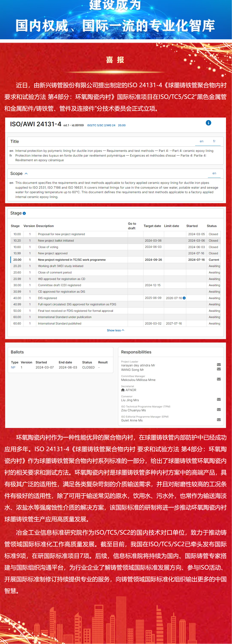Image resolution: width=232 pixels, height=644 pixels.
Task: Click the info icon next to Stage heading
Action: [x=24, y=213]
